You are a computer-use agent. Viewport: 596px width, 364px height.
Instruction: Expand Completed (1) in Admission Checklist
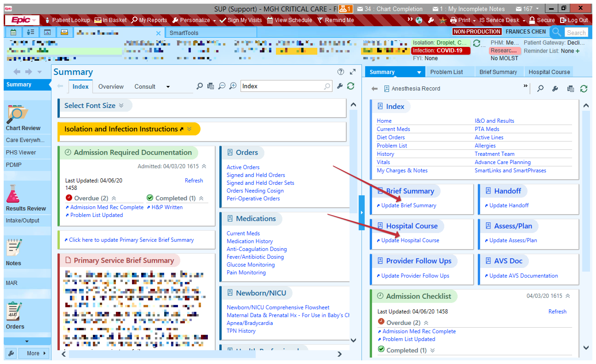(433, 350)
